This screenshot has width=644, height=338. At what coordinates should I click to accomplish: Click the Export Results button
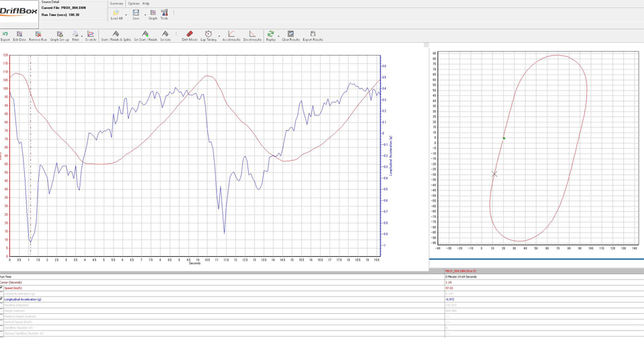click(313, 34)
